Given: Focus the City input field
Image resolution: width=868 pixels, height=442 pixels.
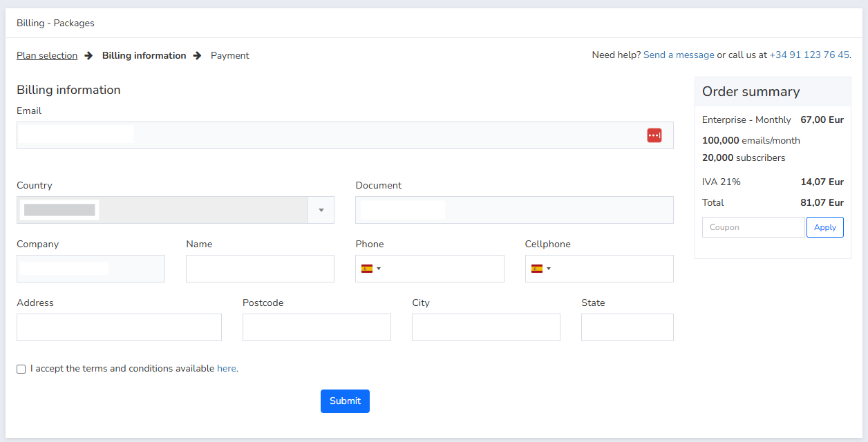Looking at the screenshot, I should tap(486, 327).
